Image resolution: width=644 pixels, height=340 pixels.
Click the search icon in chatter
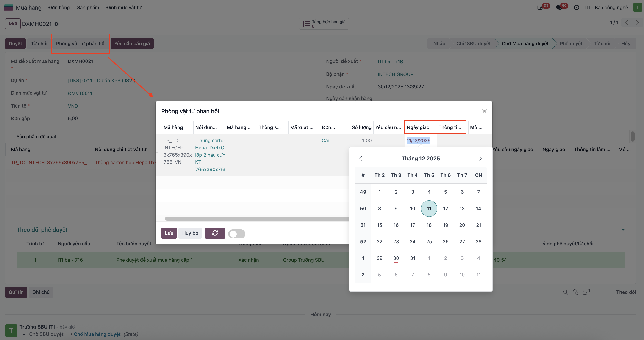point(565,292)
